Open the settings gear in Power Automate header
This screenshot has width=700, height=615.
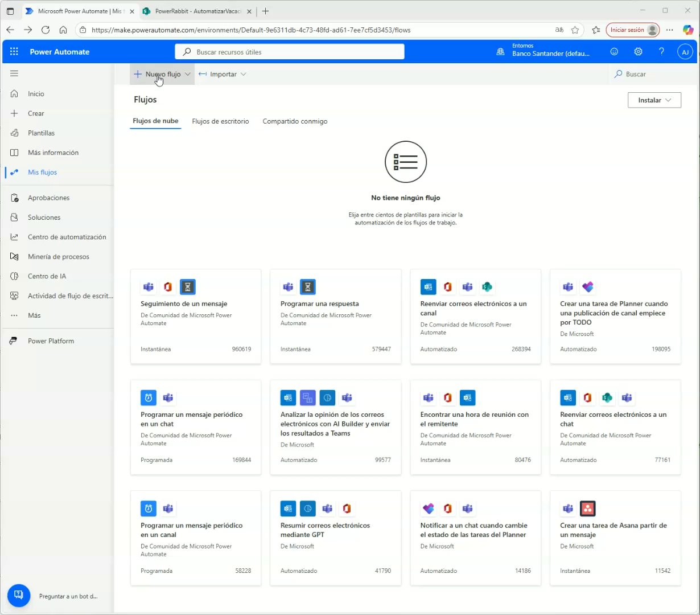click(x=638, y=51)
